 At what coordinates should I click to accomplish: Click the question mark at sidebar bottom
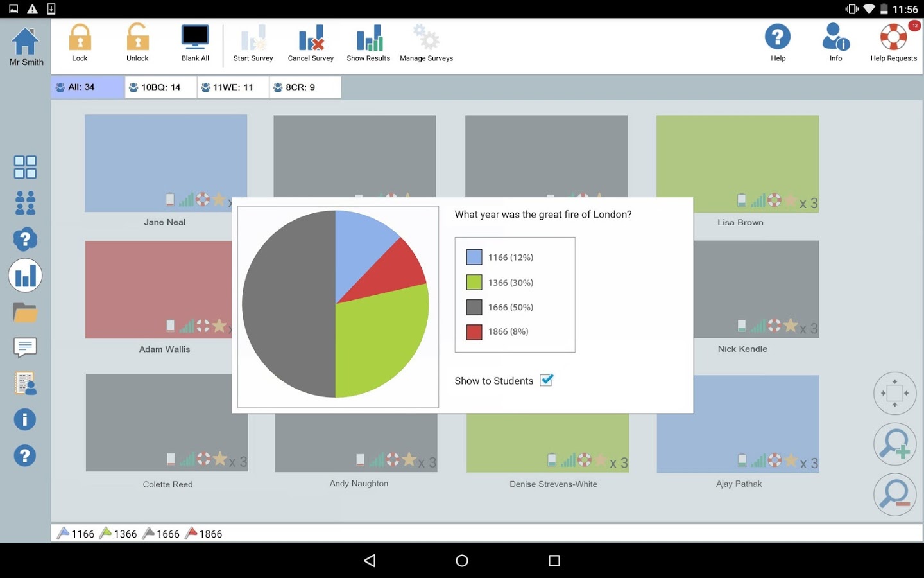tap(25, 456)
